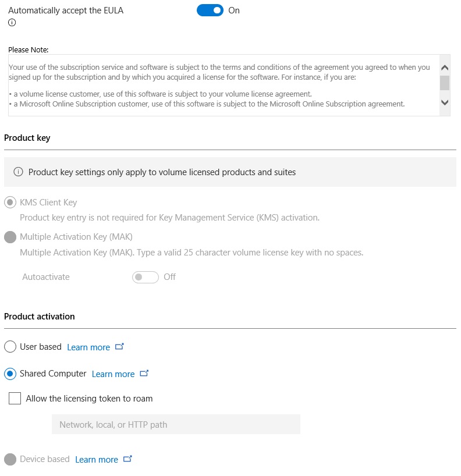Image resolution: width=461 pixels, height=476 pixels.
Task: Open Learn more link for Device based
Action: point(97,460)
